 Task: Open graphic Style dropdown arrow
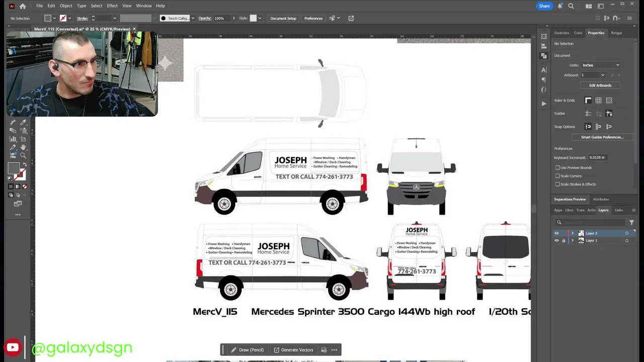click(260, 18)
